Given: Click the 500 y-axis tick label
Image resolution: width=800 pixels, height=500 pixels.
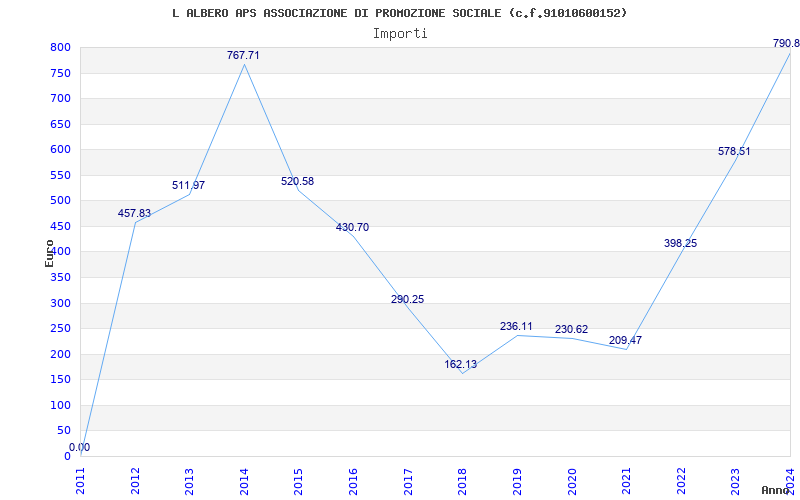Looking at the screenshot, I should (x=60, y=201).
